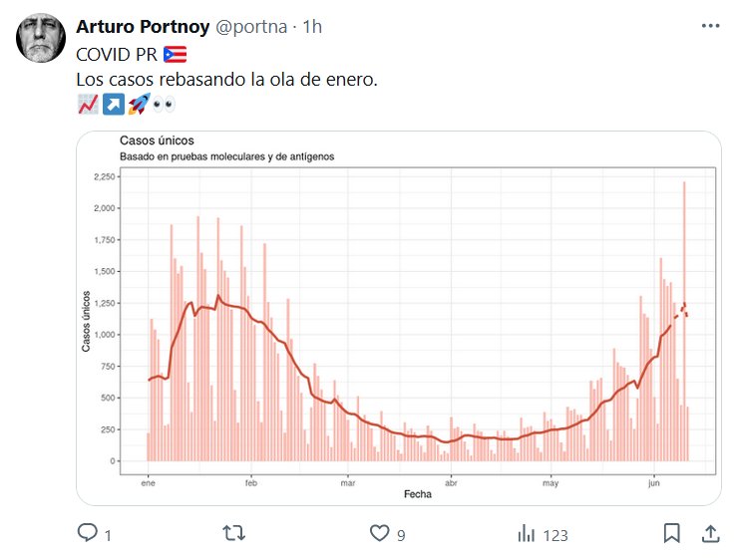Click the reply speech bubble icon

pyautogui.click(x=88, y=534)
